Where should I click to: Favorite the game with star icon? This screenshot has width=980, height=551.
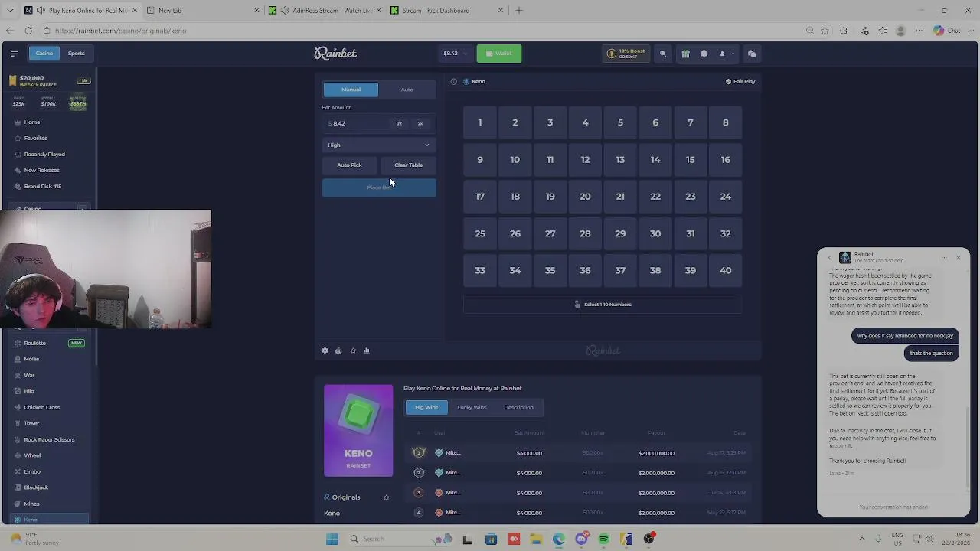[x=353, y=350]
